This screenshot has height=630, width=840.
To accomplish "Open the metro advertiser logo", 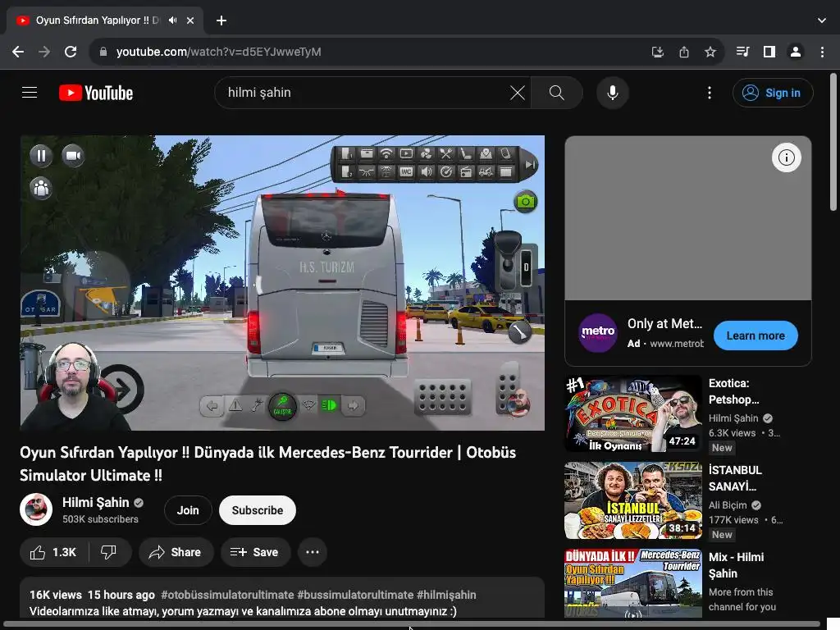I will [x=598, y=333].
